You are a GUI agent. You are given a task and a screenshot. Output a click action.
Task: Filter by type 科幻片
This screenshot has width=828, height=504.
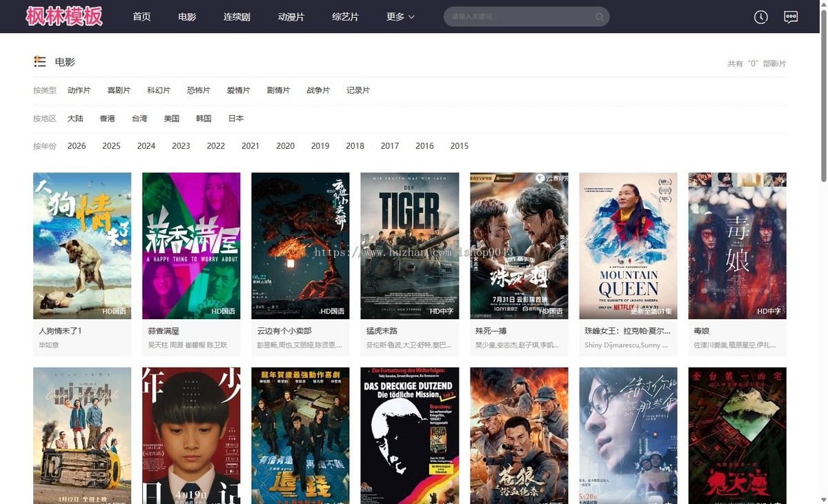pyautogui.click(x=159, y=90)
